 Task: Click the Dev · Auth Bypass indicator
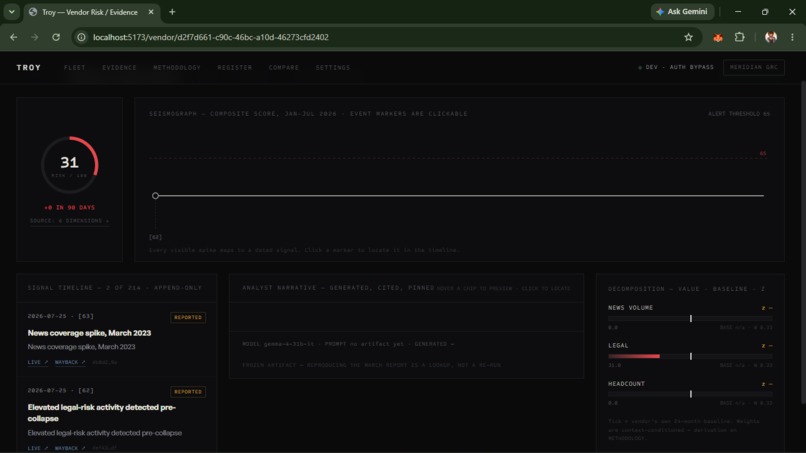coord(676,67)
